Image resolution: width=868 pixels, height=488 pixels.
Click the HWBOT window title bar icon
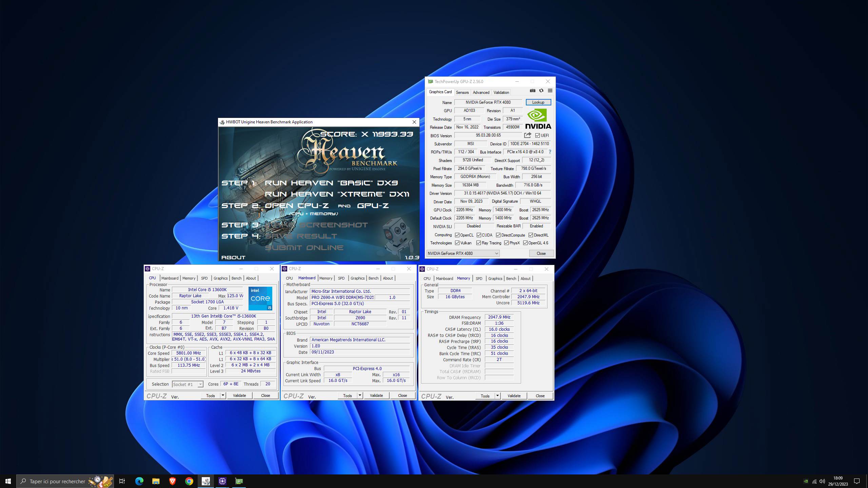point(222,122)
